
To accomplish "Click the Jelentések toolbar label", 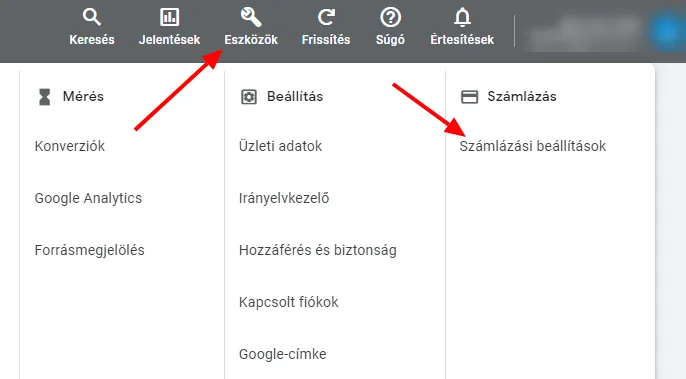I will pos(169,40).
